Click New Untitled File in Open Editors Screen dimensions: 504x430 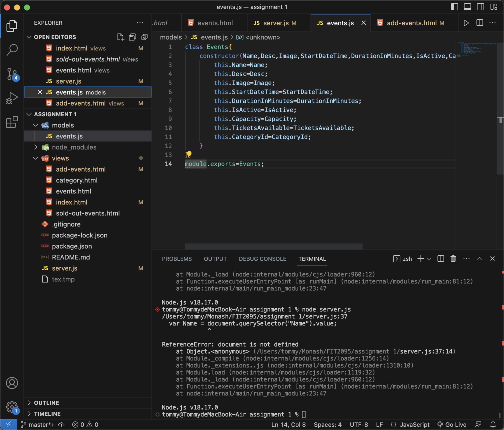120,37
